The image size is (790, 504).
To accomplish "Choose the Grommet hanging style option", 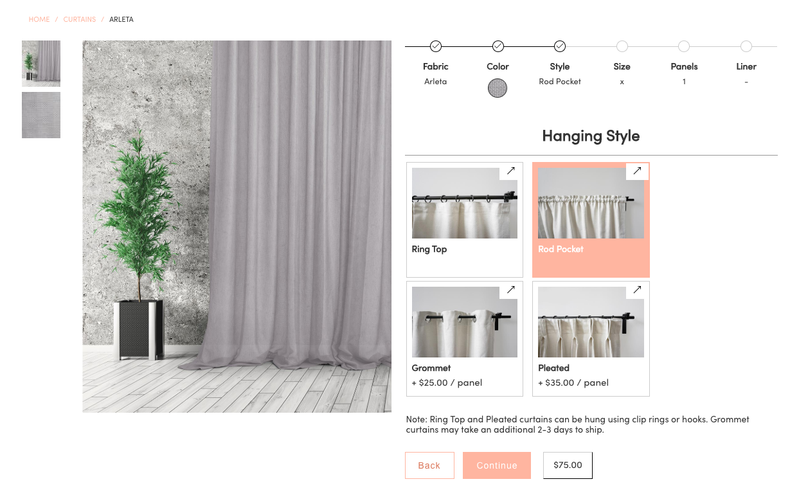I will click(x=465, y=339).
